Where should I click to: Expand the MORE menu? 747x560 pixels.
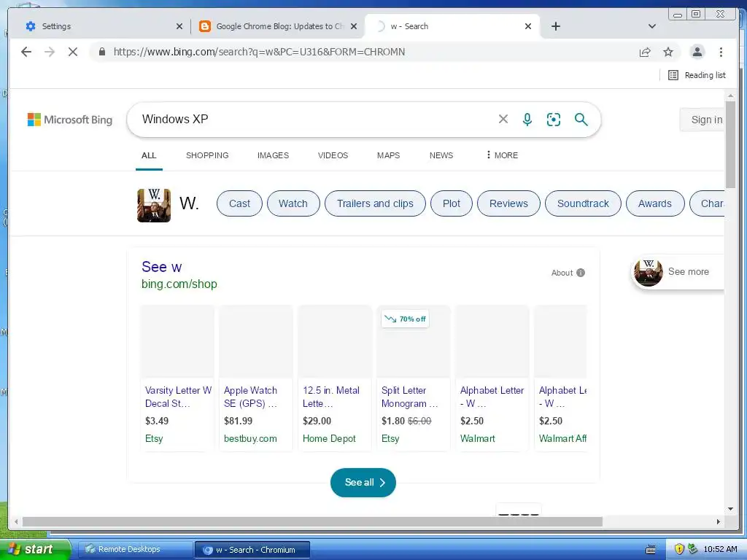[502, 155]
